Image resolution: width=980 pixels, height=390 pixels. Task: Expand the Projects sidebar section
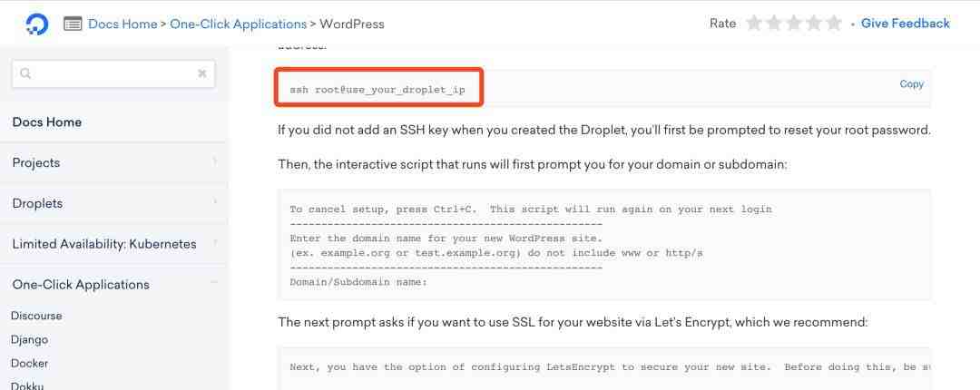(214, 162)
